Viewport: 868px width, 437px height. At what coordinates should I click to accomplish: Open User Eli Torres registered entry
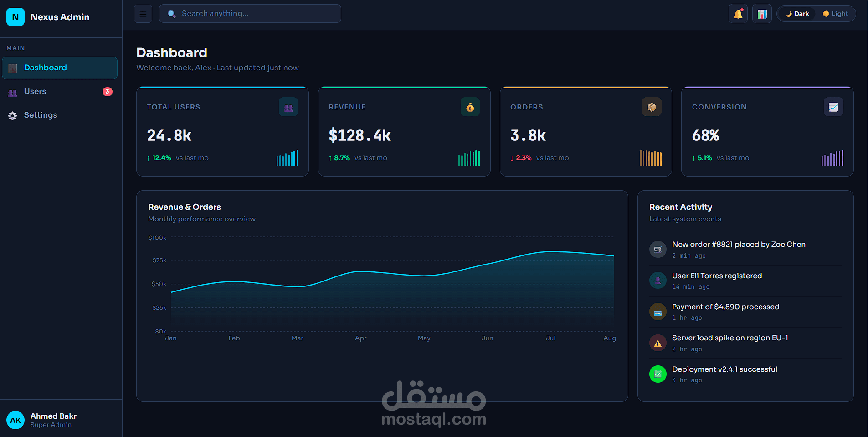click(x=745, y=281)
